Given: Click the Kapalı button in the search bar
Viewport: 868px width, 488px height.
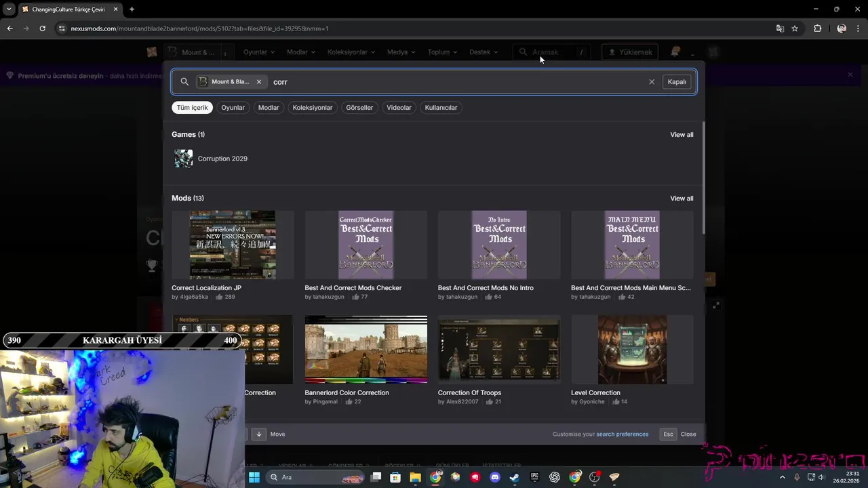Looking at the screenshot, I should click(677, 82).
